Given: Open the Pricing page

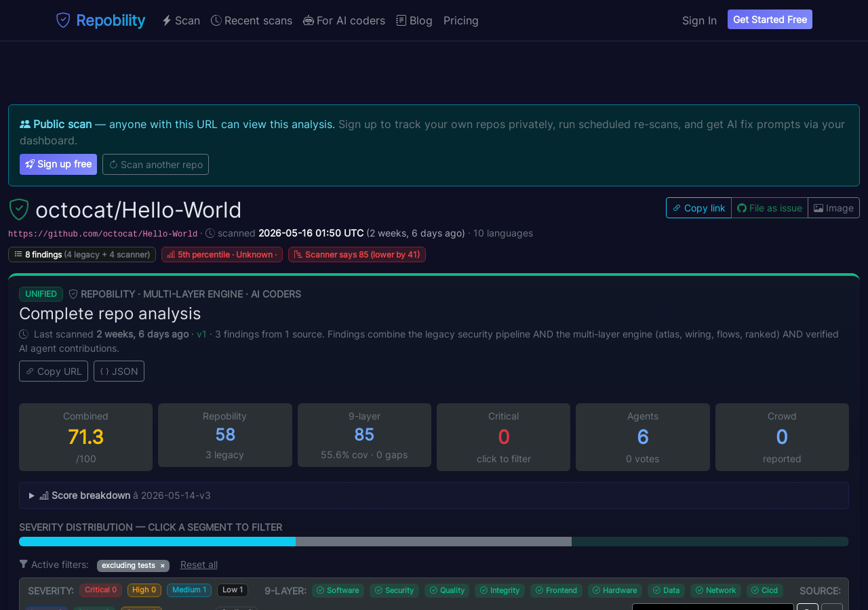Looking at the screenshot, I should (461, 20).
